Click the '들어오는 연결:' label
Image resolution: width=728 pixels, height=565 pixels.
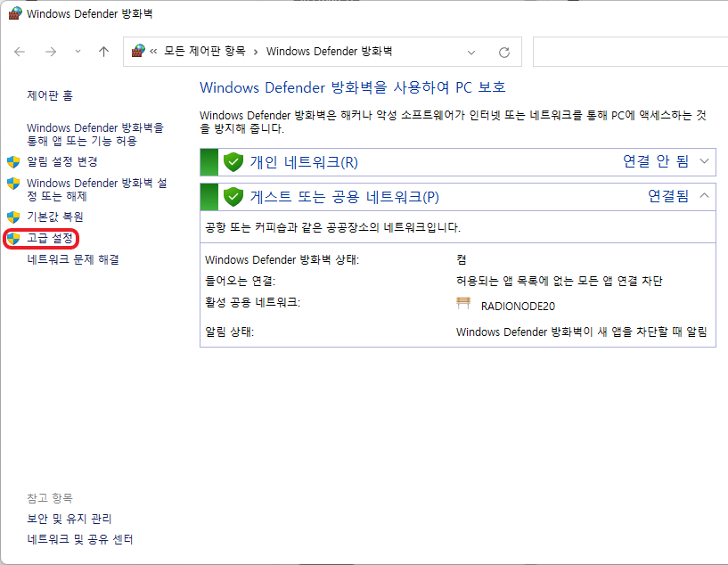(240, 281)
